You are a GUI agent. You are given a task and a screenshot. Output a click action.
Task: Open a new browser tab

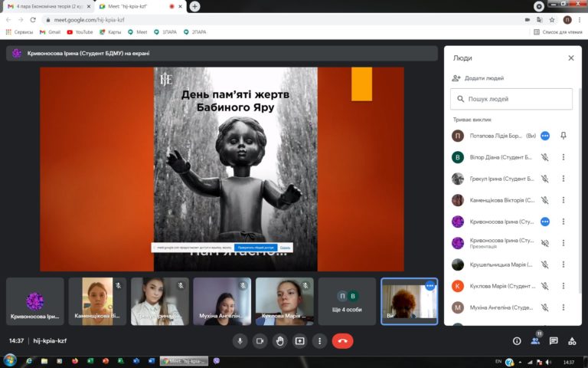coord(194,6)
